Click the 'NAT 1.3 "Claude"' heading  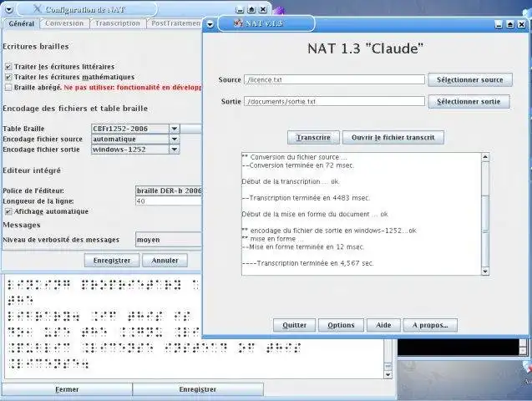click(366, 48)
